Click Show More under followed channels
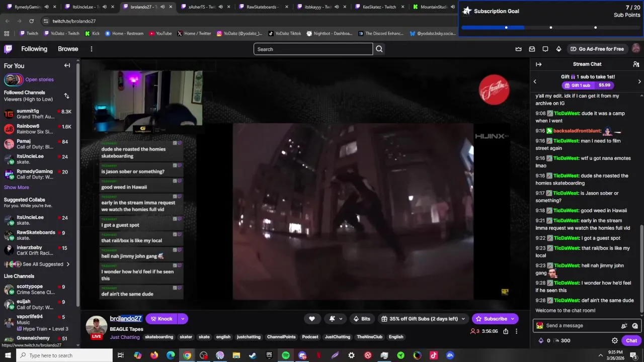 pos(16,187)
